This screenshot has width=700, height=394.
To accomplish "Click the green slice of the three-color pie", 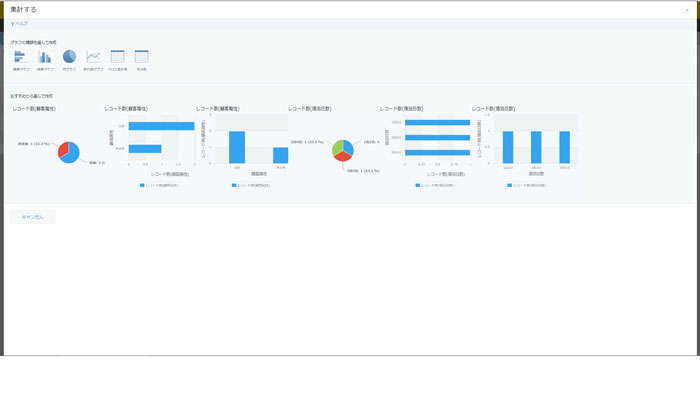I will pos(337,148).
